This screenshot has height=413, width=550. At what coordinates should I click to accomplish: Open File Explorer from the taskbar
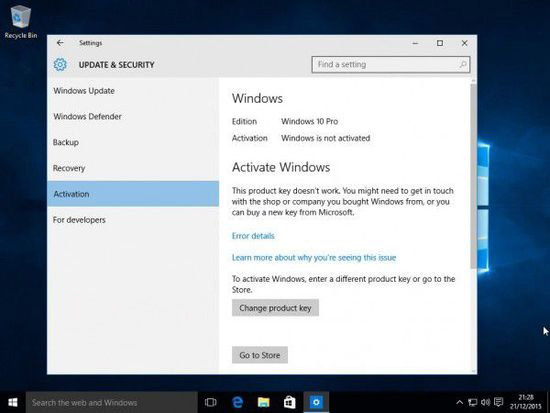[263, 402]
